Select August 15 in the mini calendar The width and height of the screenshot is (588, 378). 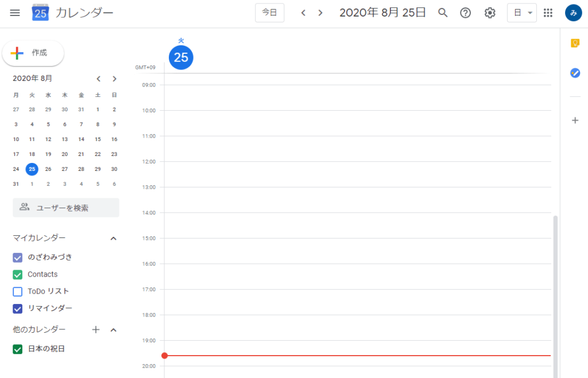pyautogui.click(x=98, y=139)
